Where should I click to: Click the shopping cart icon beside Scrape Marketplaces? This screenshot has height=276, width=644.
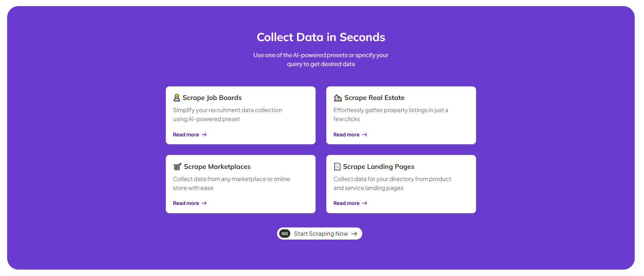(x=177, y=167)
